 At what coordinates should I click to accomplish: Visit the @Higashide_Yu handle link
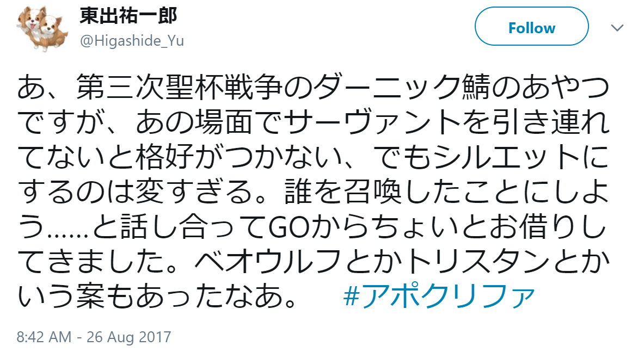132,41
